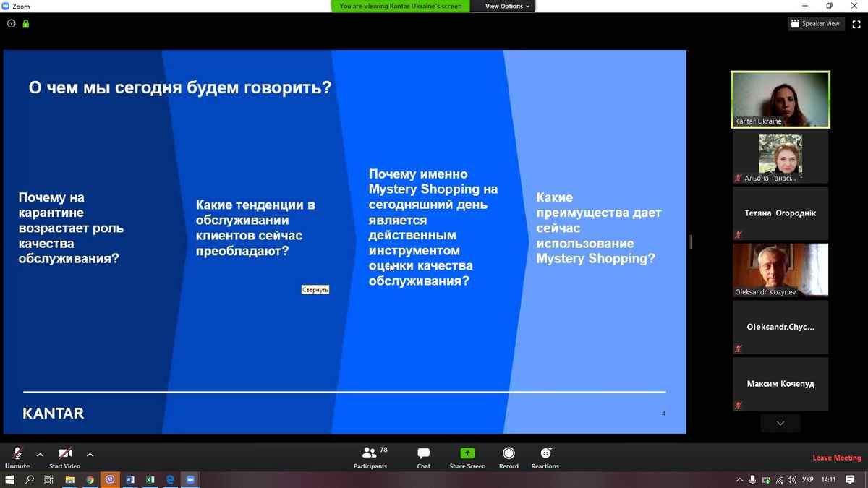Switch layout using Speaker View button
868x488 pixels.
click(x=815, y=24)
